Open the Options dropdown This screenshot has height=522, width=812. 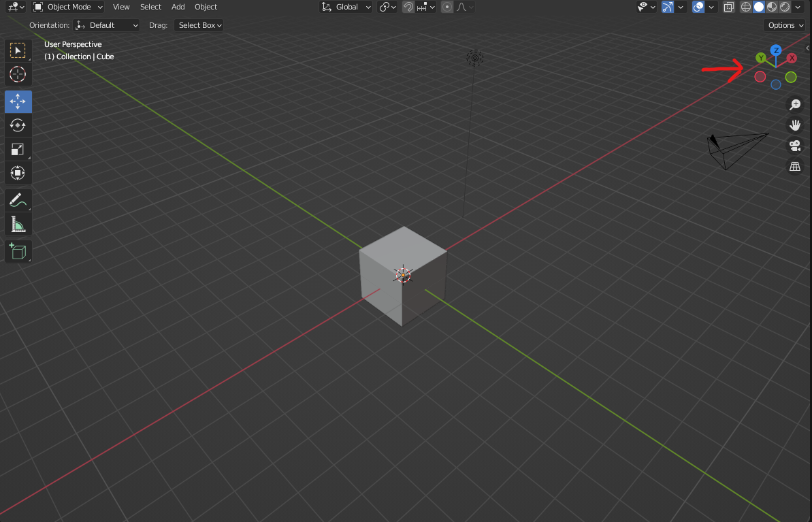click(x=785, y=25)
